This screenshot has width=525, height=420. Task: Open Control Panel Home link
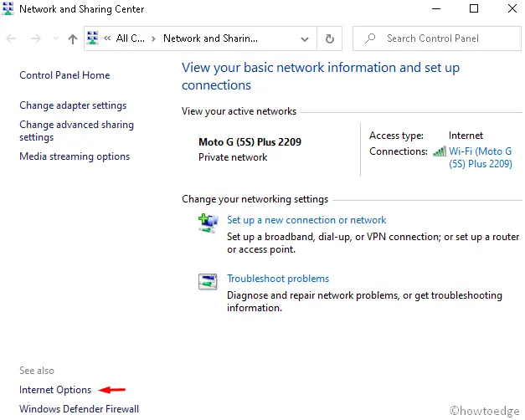pos(64,75)
